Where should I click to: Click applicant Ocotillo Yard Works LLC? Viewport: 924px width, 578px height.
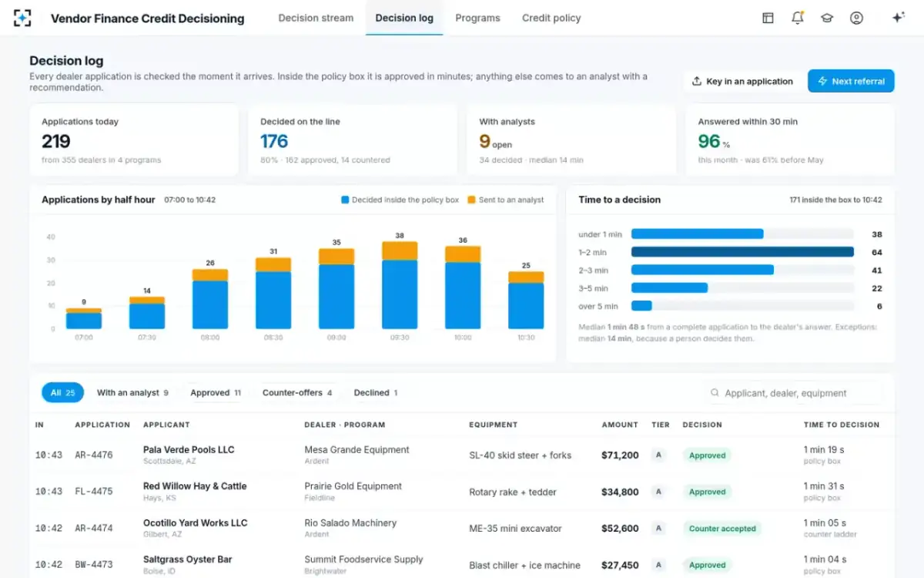(196, 523)
